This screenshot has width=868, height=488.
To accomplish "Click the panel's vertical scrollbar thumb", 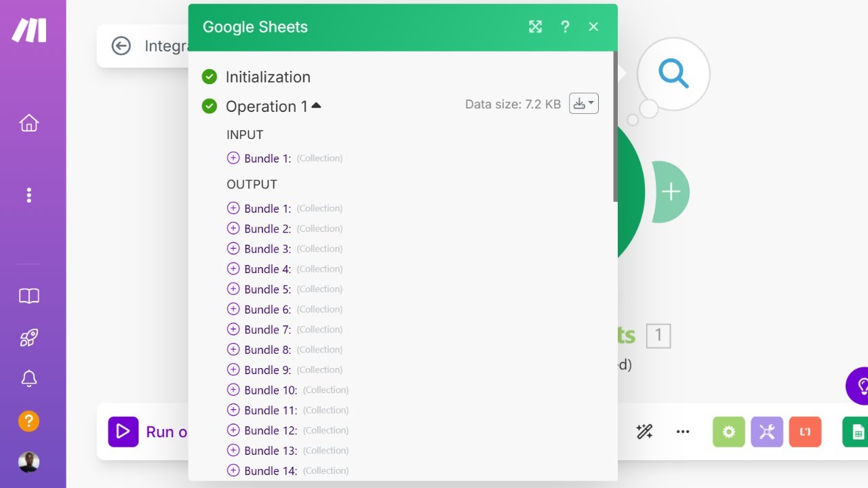I will 616,127.
